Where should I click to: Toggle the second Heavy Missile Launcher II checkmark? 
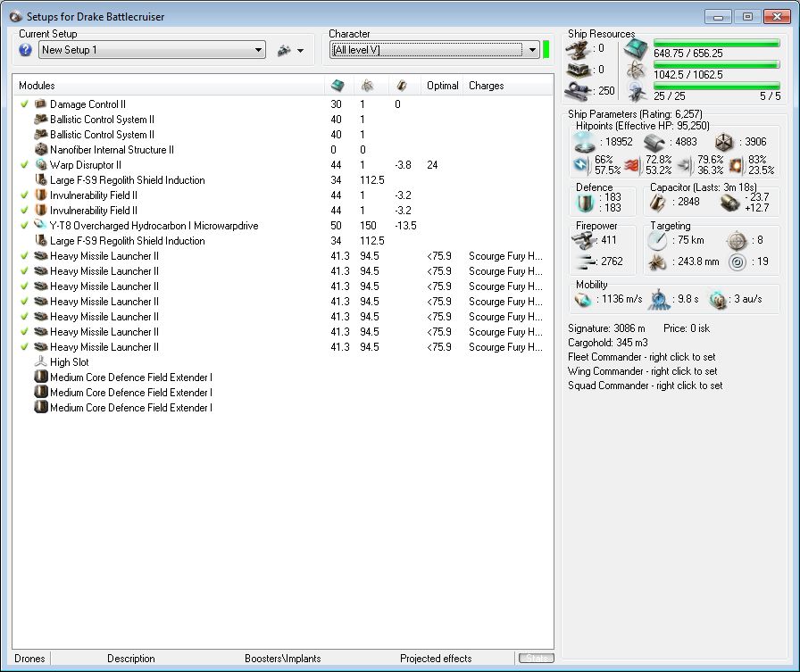[24, 270]
